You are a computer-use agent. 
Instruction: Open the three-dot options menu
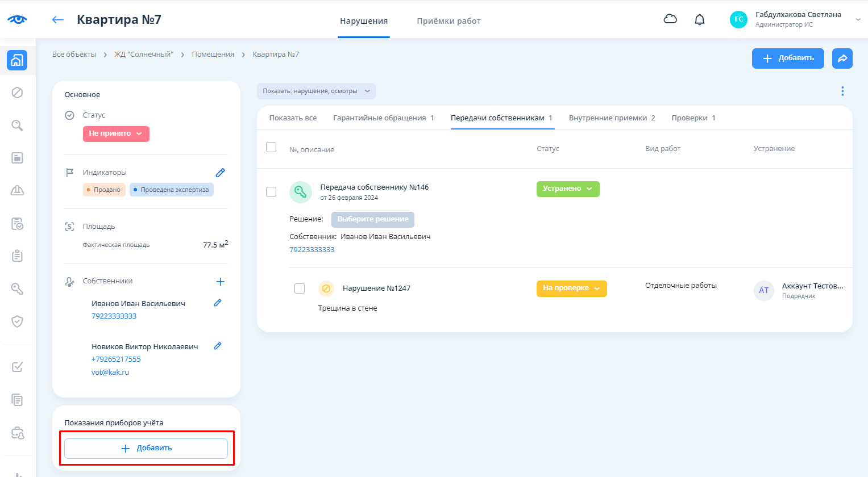click(842, 91)
